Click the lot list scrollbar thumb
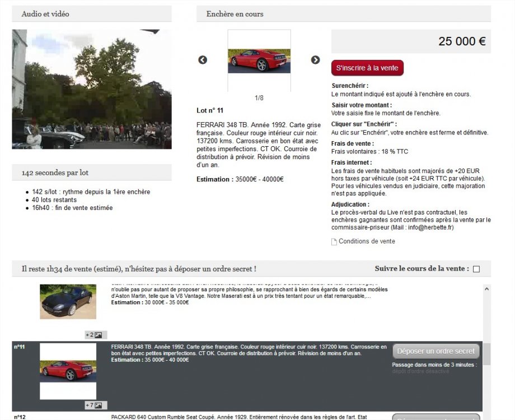 [x=487, y=354]
